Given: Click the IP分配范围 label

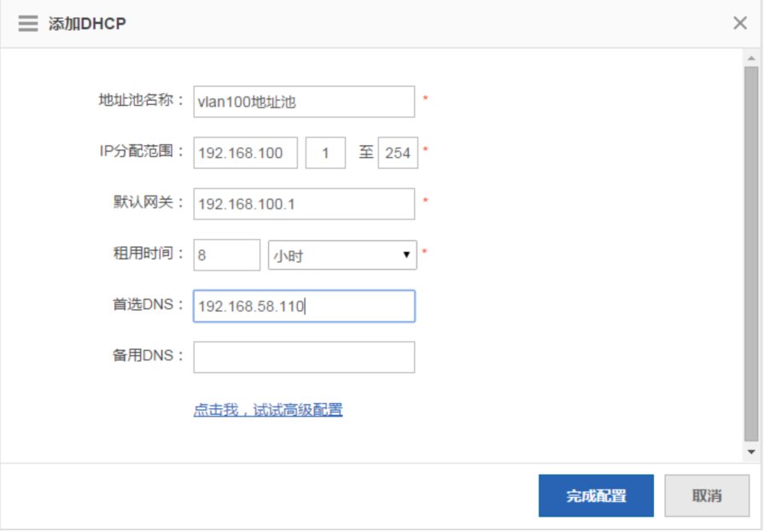Looking at the screenshot, I should click(x=142, y=151).
